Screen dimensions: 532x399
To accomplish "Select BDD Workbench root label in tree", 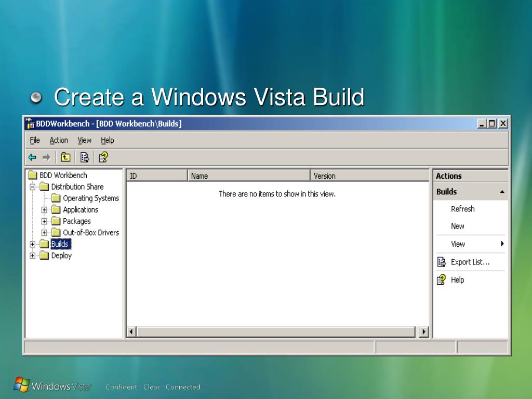I will pyautogui.click(x=63, y=175).
